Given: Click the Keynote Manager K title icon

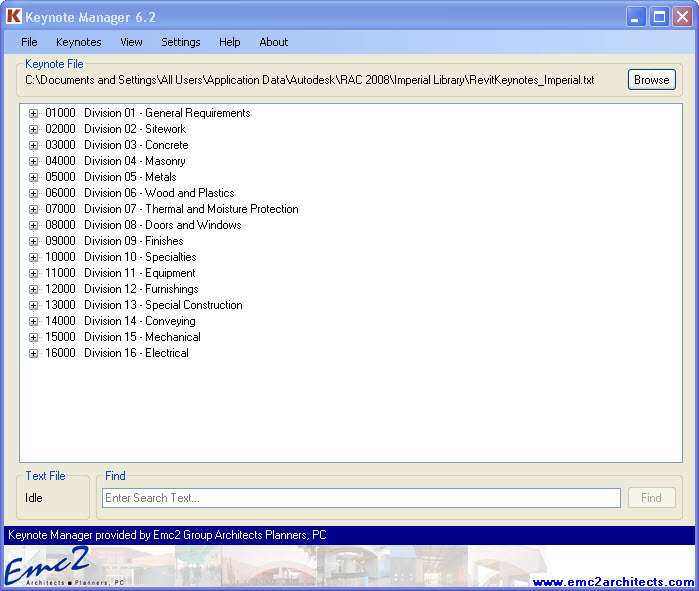Looking at the screenshot, I should 14,16.
